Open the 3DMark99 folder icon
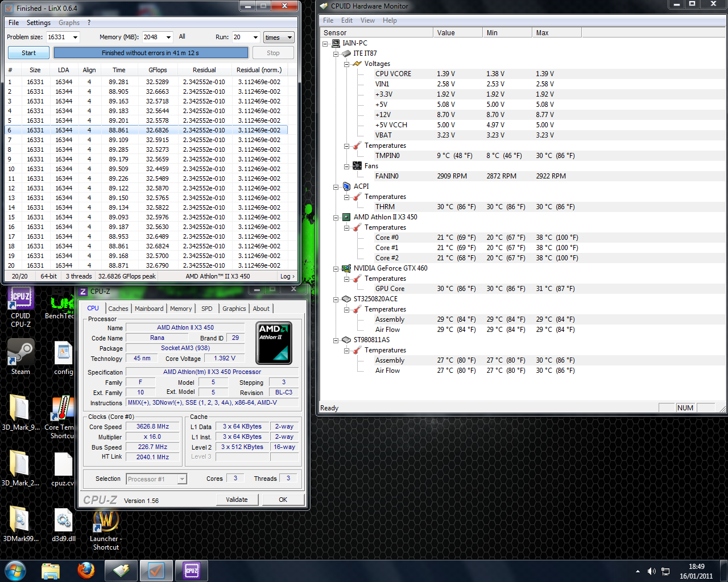This screenshot has width=728, height=582. pos(20,523)
